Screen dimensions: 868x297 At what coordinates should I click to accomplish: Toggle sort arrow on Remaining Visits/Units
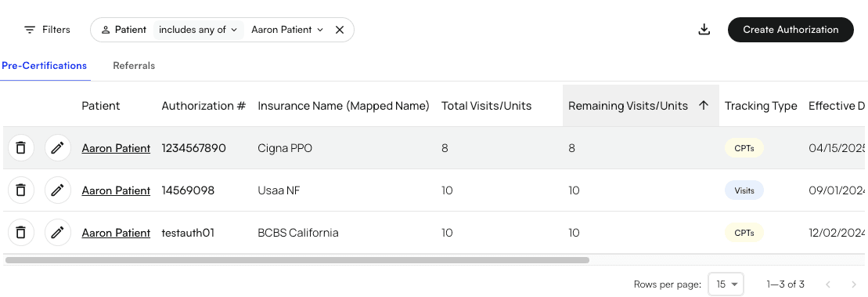(x=704, y=105)
